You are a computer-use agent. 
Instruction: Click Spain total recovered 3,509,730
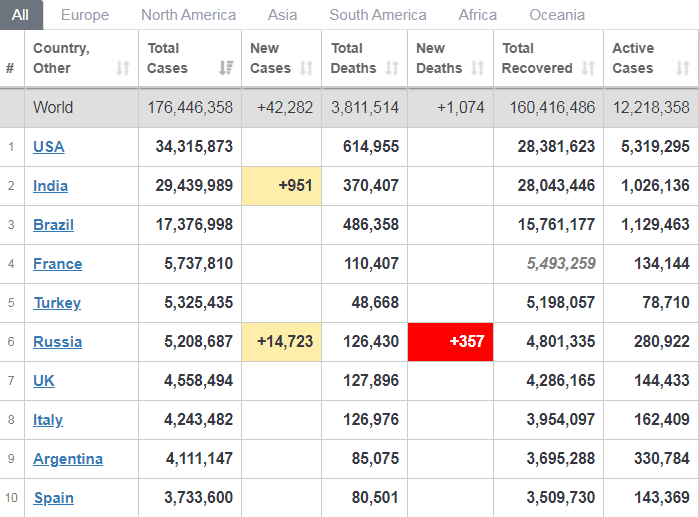coord(561,498)
